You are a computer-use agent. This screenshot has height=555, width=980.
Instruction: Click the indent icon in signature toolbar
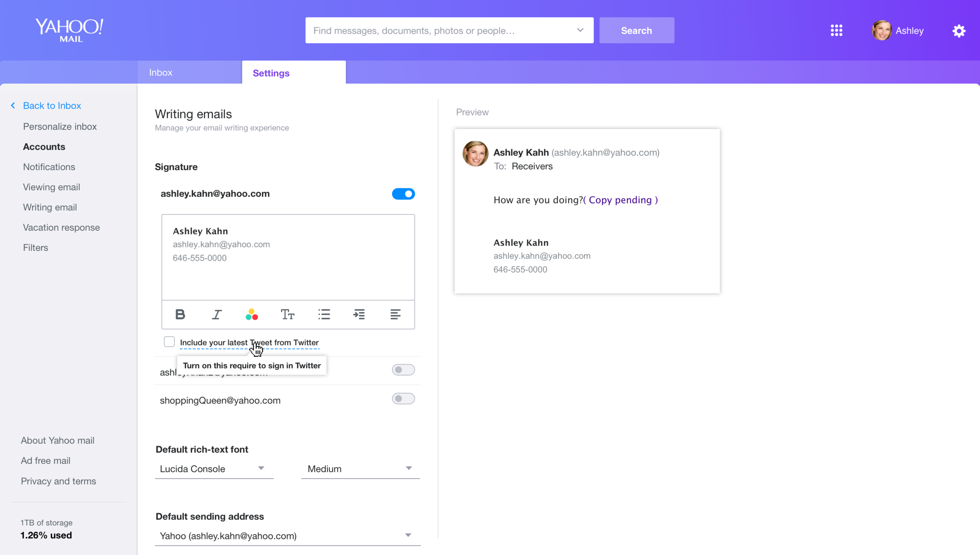[359, 314]
